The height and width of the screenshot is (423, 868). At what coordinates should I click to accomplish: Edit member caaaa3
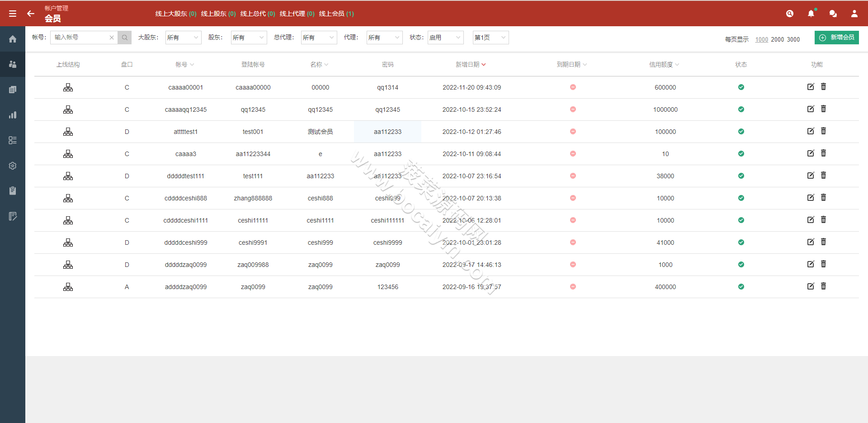click(x=811, y=153)
